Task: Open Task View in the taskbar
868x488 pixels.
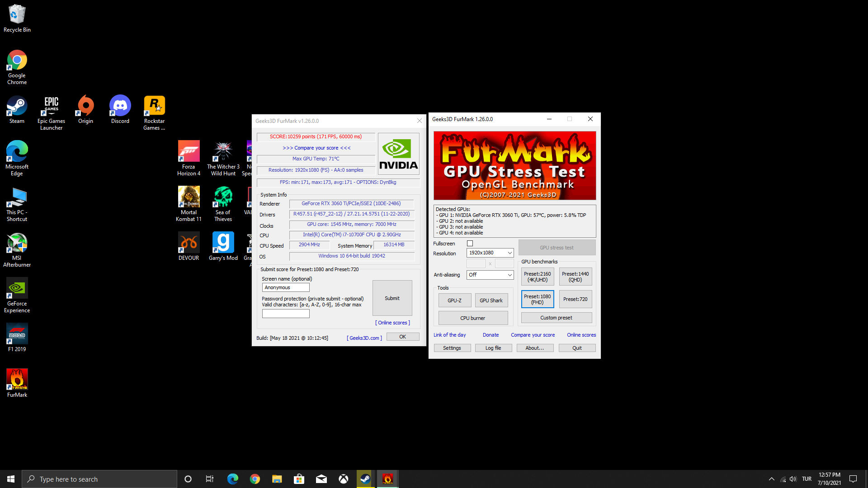Action: tap(210, 479)
